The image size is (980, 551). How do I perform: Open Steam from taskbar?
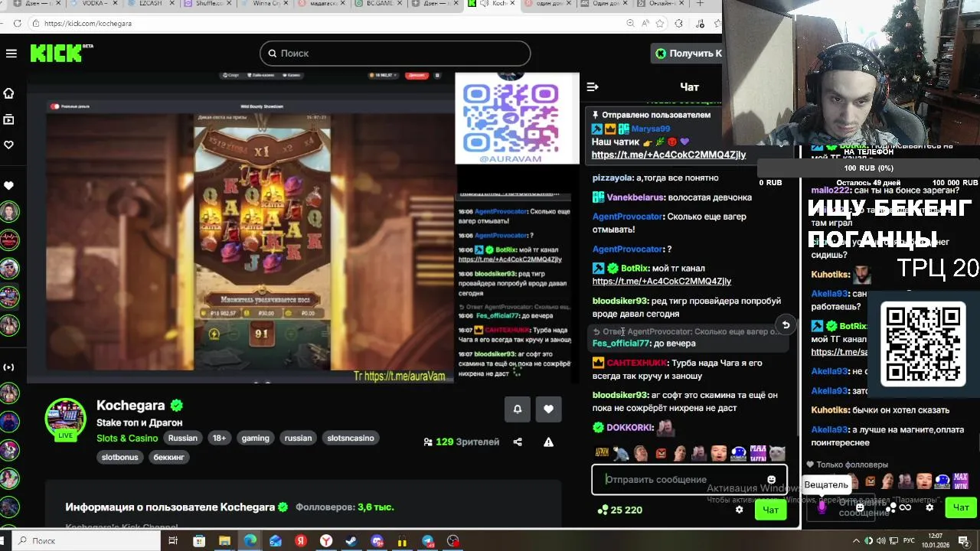[351, 541]
